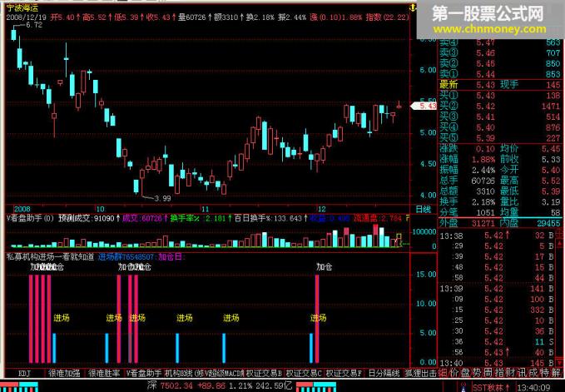Click the 卖② 5.45 ask row

pyautogui.click(x=500, y=63)
